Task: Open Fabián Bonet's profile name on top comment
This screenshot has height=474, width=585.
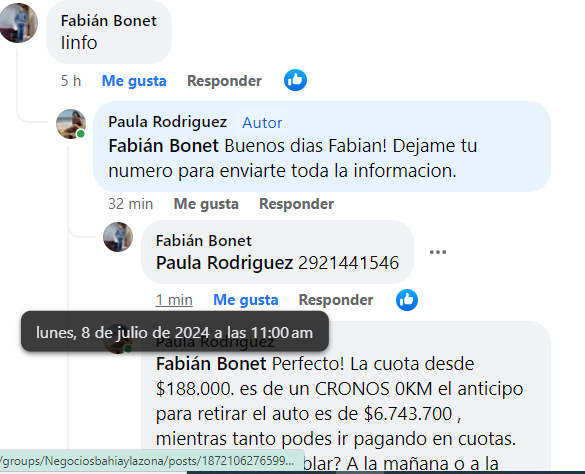Action: coord(109,21)
